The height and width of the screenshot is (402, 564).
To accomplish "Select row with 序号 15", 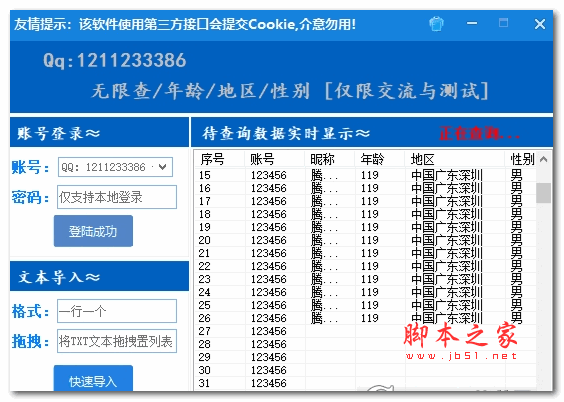I will click(x=365, y=175).
